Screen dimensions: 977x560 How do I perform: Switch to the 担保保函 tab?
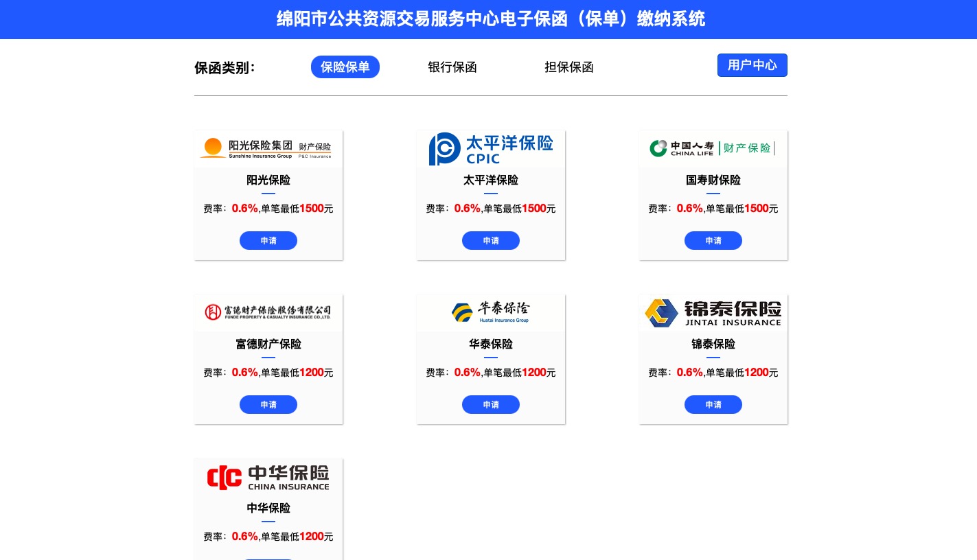569,67
